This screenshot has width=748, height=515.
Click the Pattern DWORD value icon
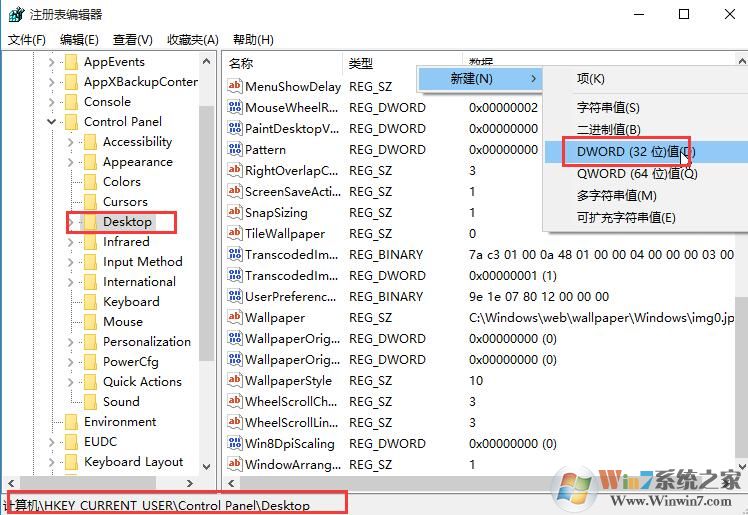pyautogui.click(x=234, y=149)
